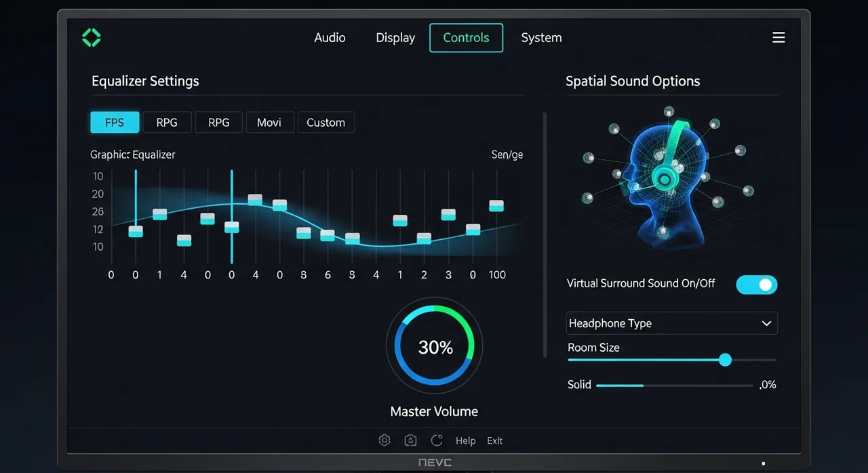The width and height of the screenshot is (868, 473).
Task: Open settings via the bottom gear icon
Action: point(384,440)
